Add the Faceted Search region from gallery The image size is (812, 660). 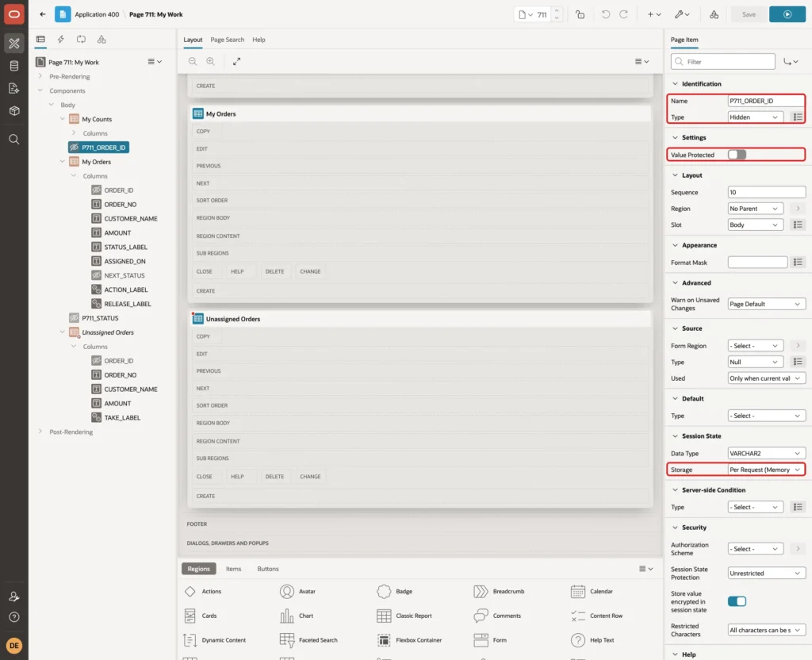click(x=308, y=640)
